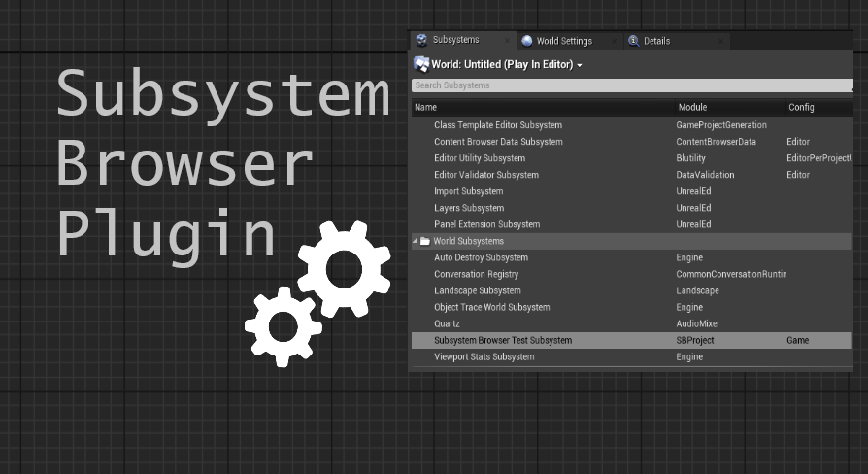Switch to the Subsystems tab
This screenshot has width=868, height=474.
point(463,40)
